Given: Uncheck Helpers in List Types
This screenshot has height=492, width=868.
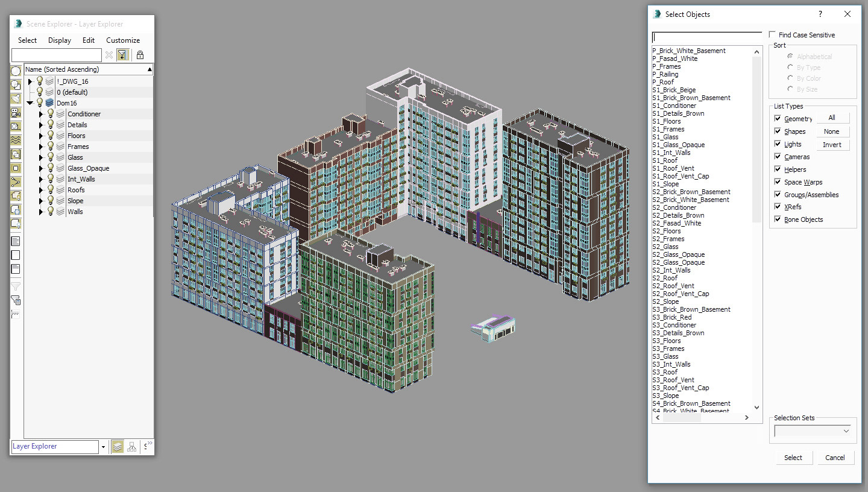Looking at the screenshot, I should tap(778, 169).
